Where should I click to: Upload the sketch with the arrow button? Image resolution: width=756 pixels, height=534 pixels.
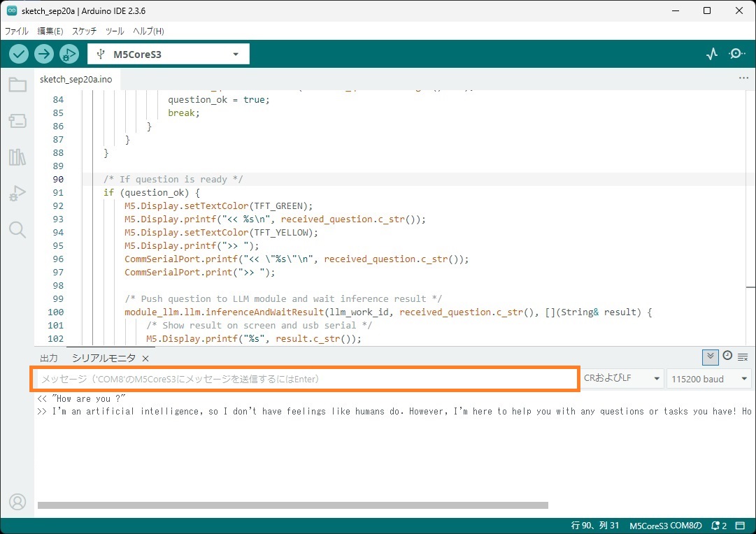point(44,54)
